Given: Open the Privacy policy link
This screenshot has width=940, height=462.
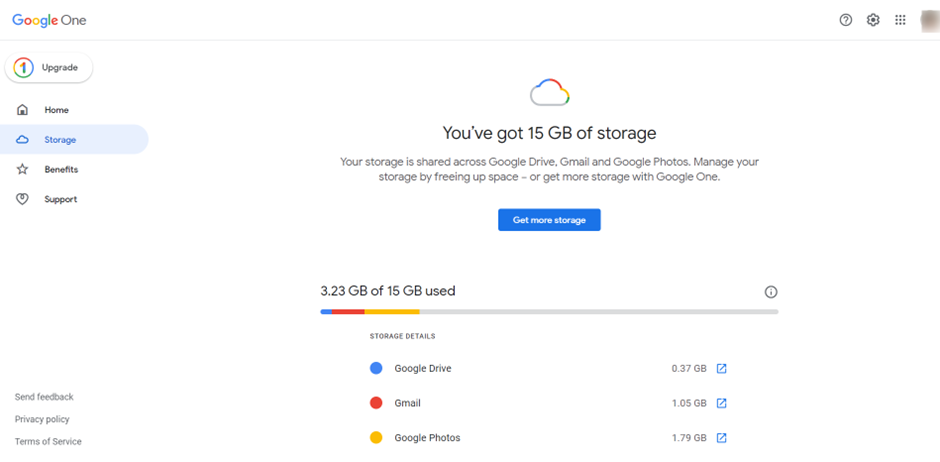Looking at the screenshot, I should [x=42, y=420].
